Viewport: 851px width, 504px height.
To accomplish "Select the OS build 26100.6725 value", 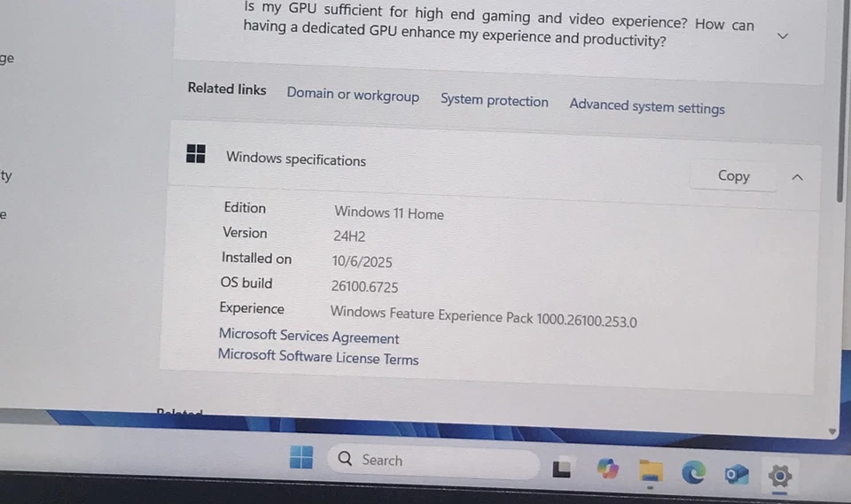I will [x=364, y=286].
